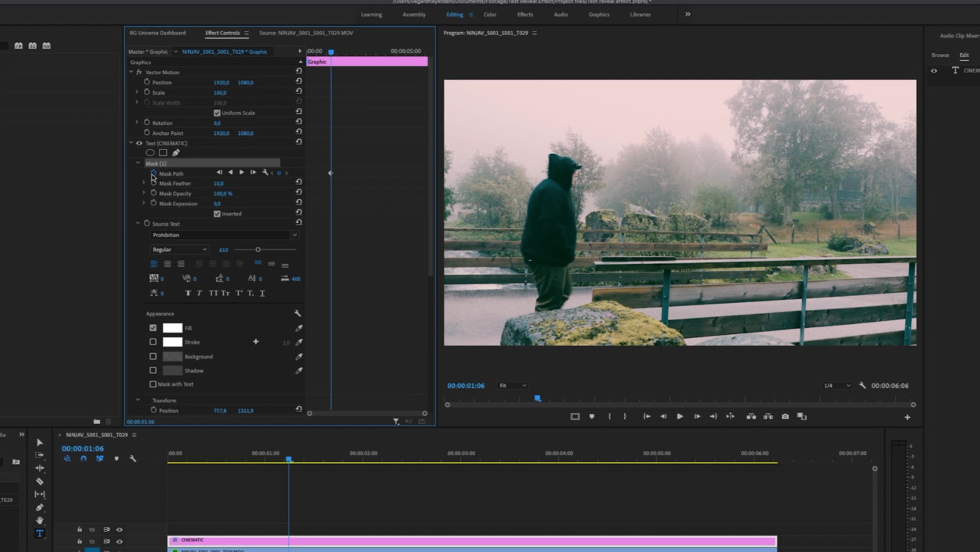The height and width of the screenshot is (552, 980).
Task: Step forward one frame in program monitor
Action: pyautogui.click(x=697, y=416)
